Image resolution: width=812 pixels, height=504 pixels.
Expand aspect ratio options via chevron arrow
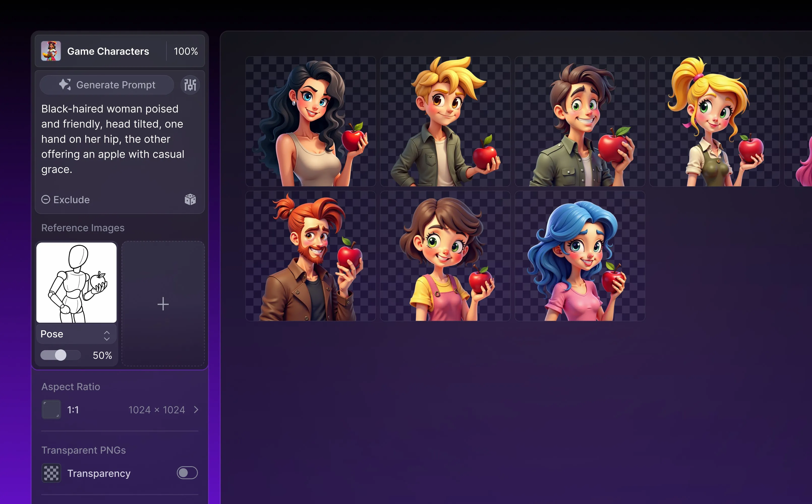[x=196, y=410]
